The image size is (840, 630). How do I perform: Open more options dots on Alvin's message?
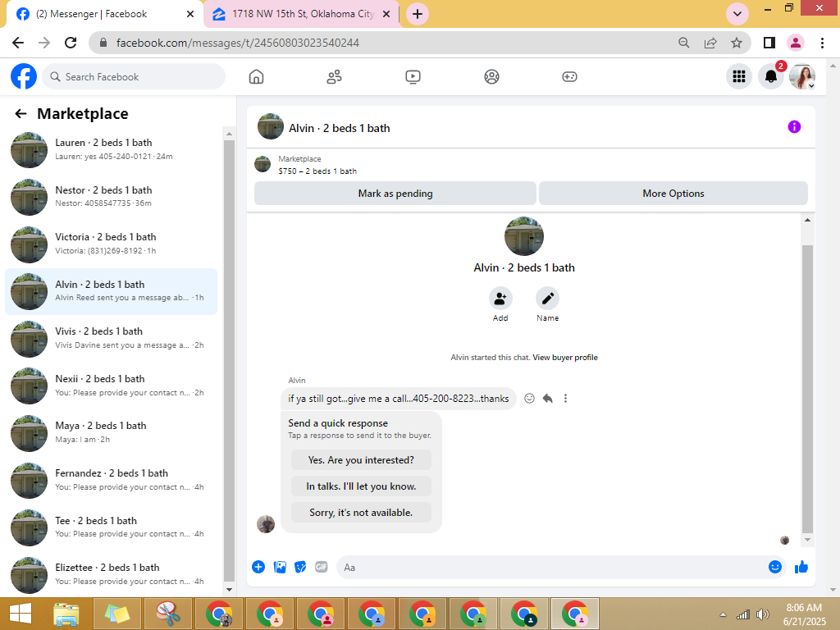click(565, 398)
